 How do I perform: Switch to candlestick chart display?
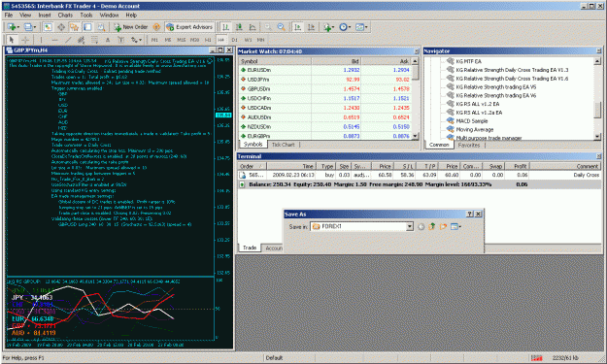tap(239, 27)
